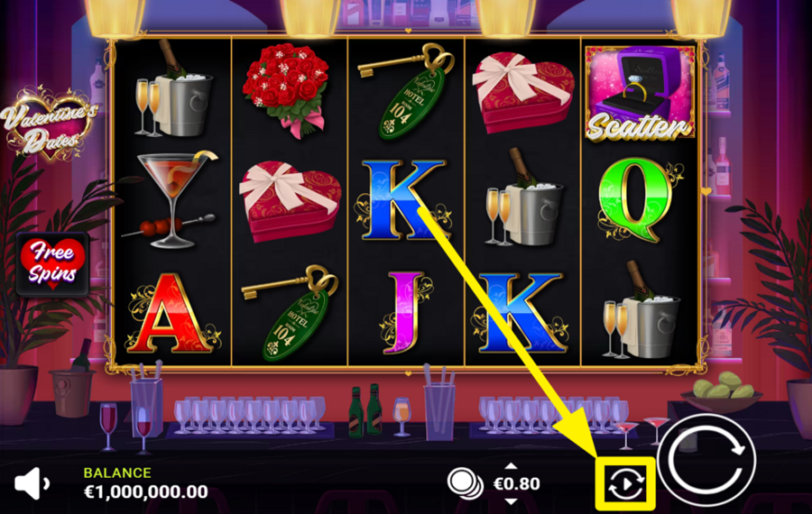Click the red letter A symbol
The image size is (812, 514).
pyautogui.click(x=172, y=314)
